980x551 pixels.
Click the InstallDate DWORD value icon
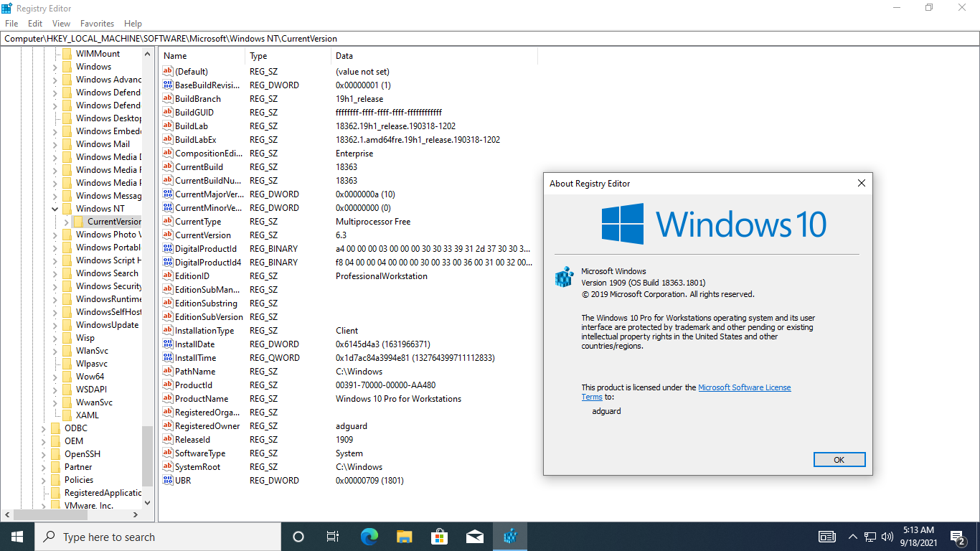(168, 344)
